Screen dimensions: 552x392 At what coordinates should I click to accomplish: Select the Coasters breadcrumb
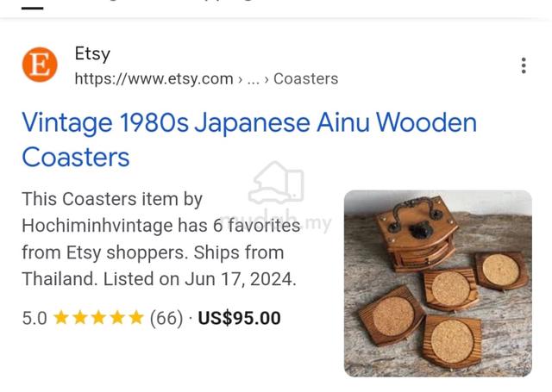coord(305,78)
